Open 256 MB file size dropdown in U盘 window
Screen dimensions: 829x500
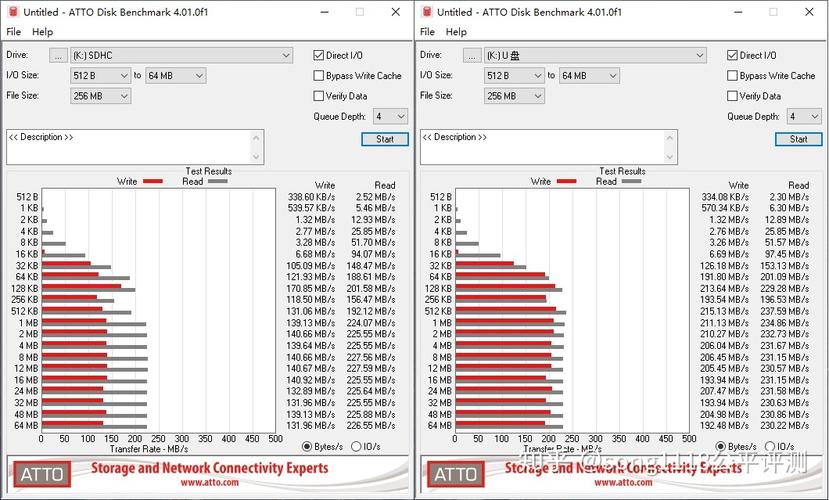514,96
